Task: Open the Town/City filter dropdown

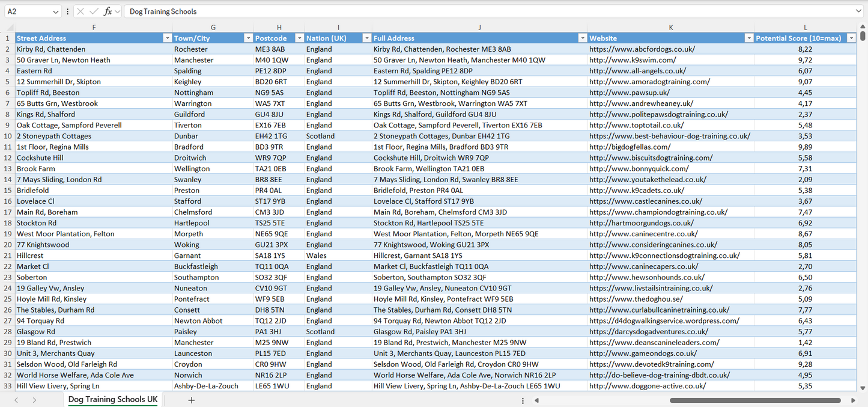Action: (247, 38)
